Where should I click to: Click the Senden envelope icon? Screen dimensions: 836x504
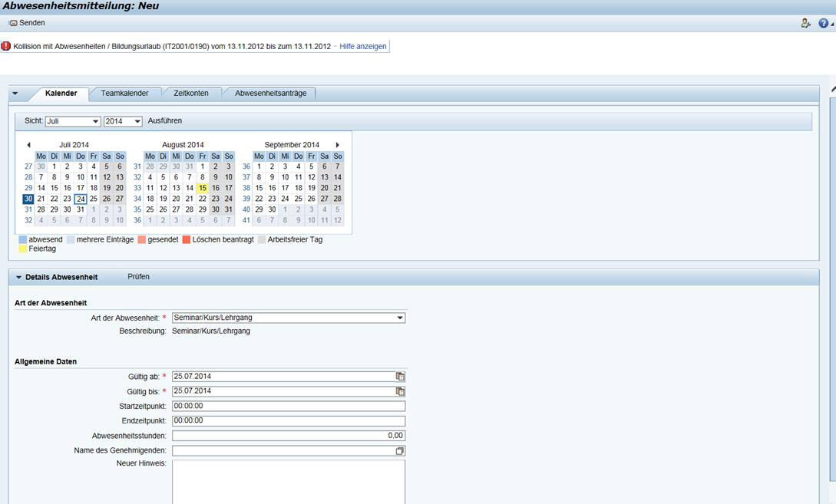coord(13,23)
